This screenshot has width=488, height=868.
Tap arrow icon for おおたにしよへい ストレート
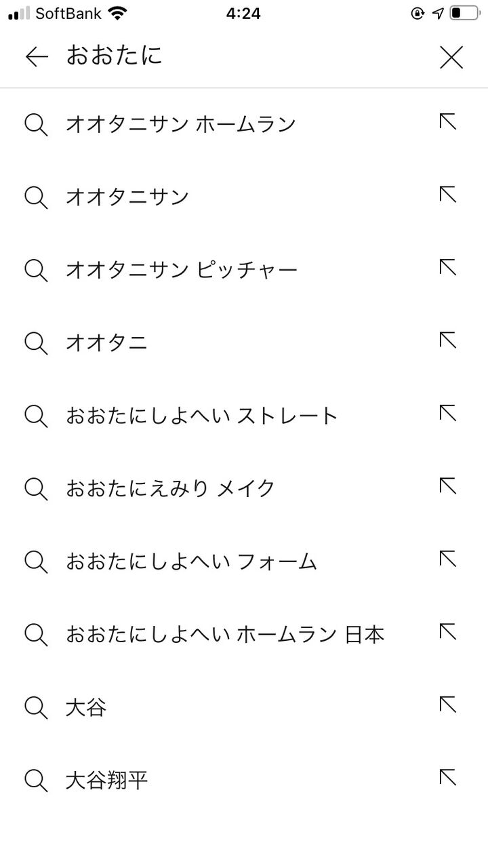(x=447, y=414)
